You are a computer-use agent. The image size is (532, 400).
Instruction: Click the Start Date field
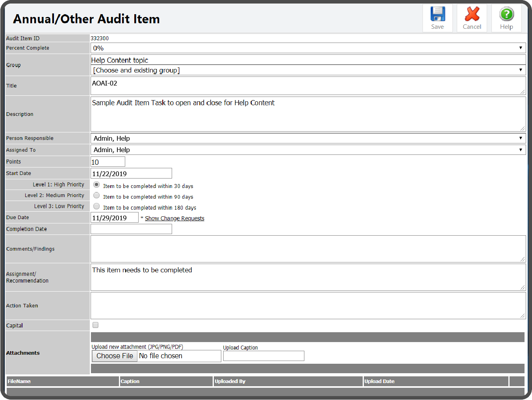(131, 173)
